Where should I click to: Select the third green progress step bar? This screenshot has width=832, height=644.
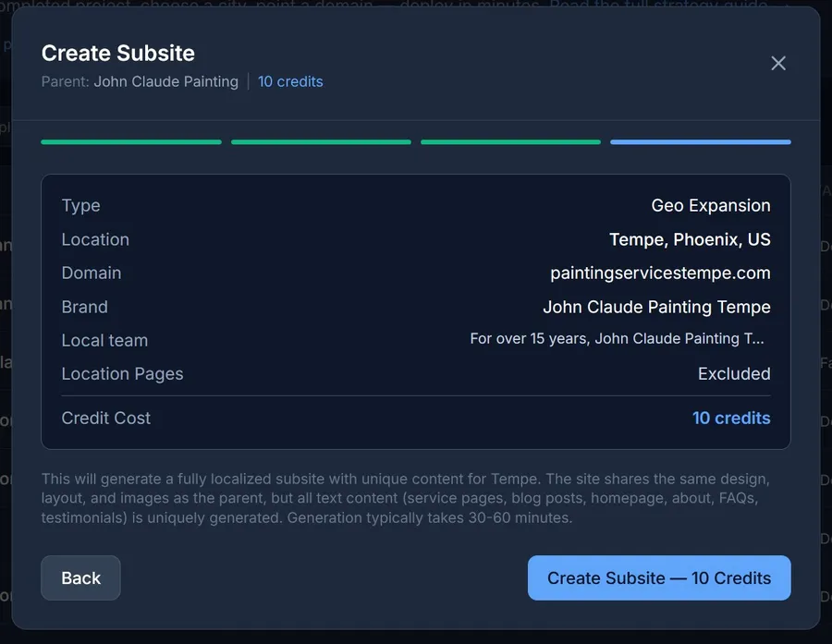pos(510,142)
